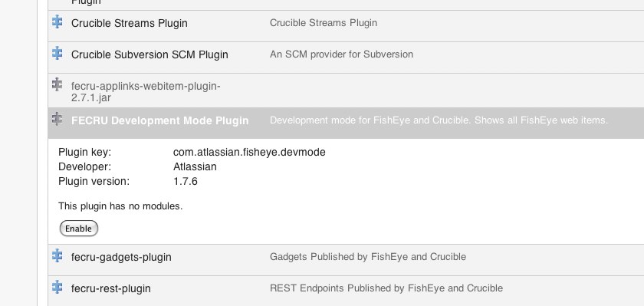Click the grey fecru-applinks-webitem-plugin icon

coord(57,84)
